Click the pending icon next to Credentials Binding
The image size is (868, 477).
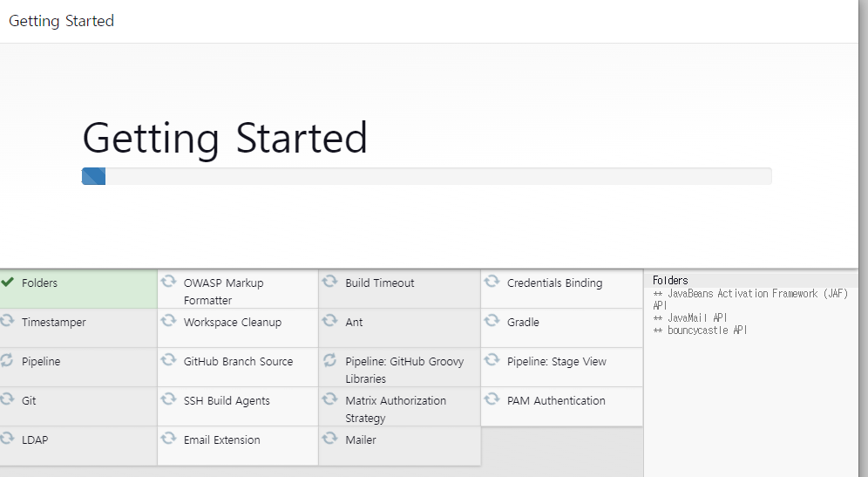[x=492, y=282]
